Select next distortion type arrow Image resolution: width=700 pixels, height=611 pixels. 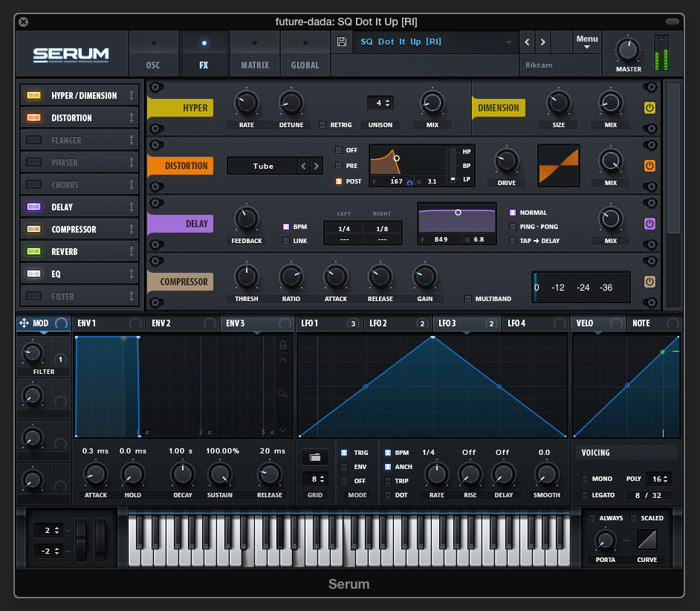pos(316,167)
